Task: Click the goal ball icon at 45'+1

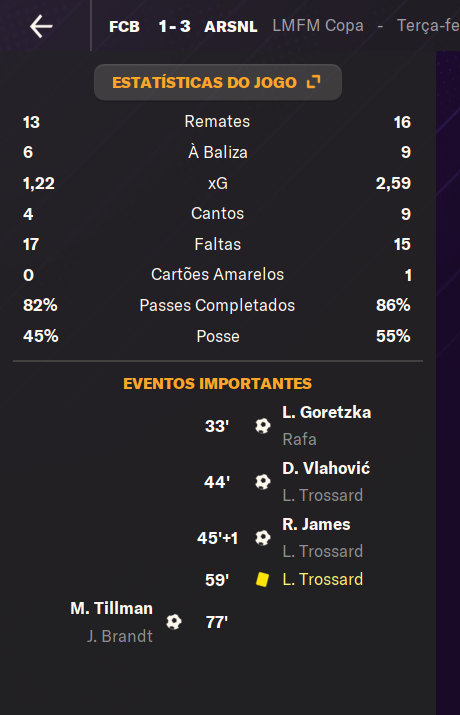Action: coord(263,538)
